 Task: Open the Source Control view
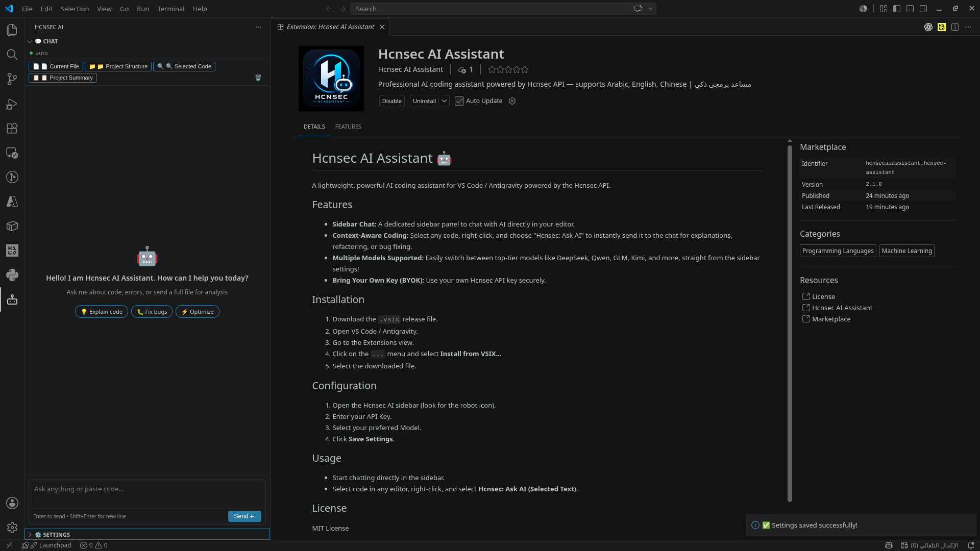click(x=12, y=79)
